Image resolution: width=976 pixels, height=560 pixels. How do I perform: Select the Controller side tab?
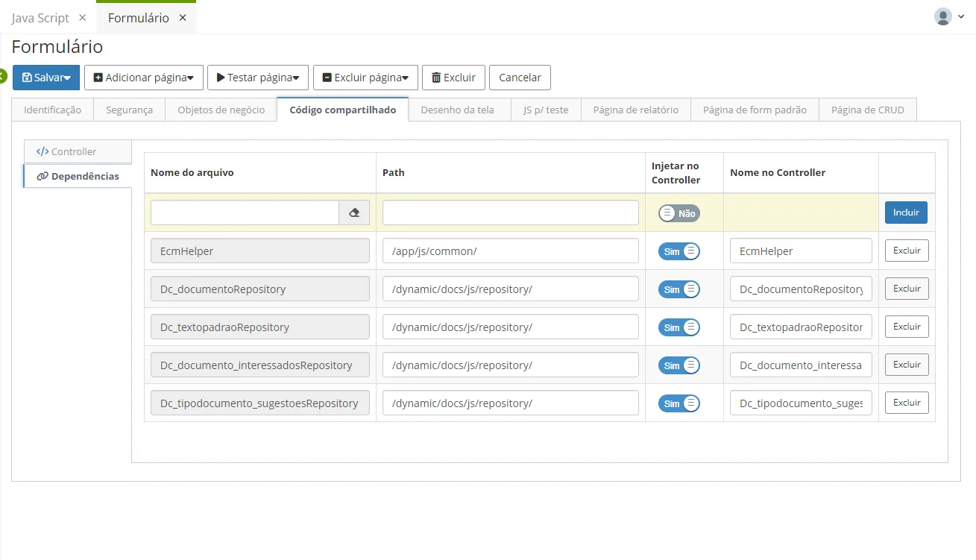(x=78, y=151)
